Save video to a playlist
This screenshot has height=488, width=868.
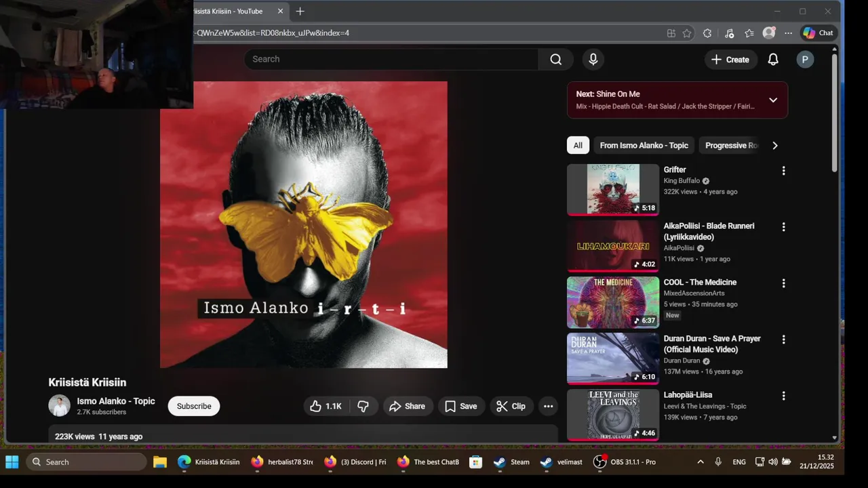point(461,406)
